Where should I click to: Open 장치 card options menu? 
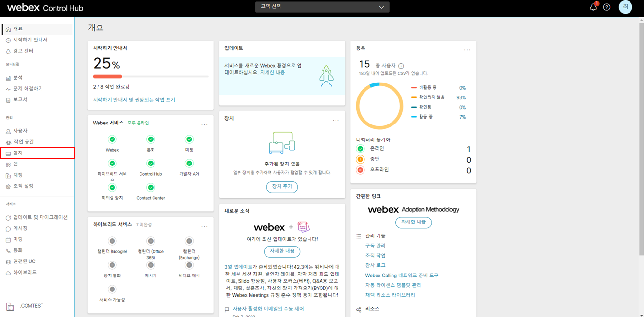336,120
